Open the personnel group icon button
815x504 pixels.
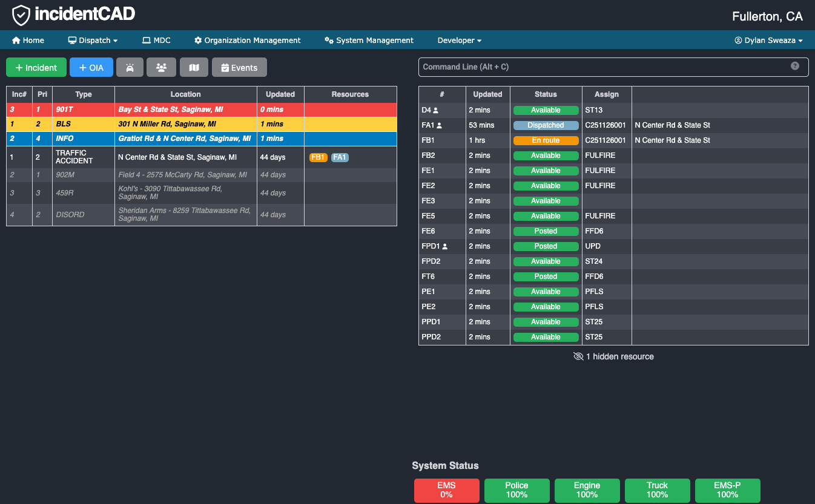click(161, 68)
